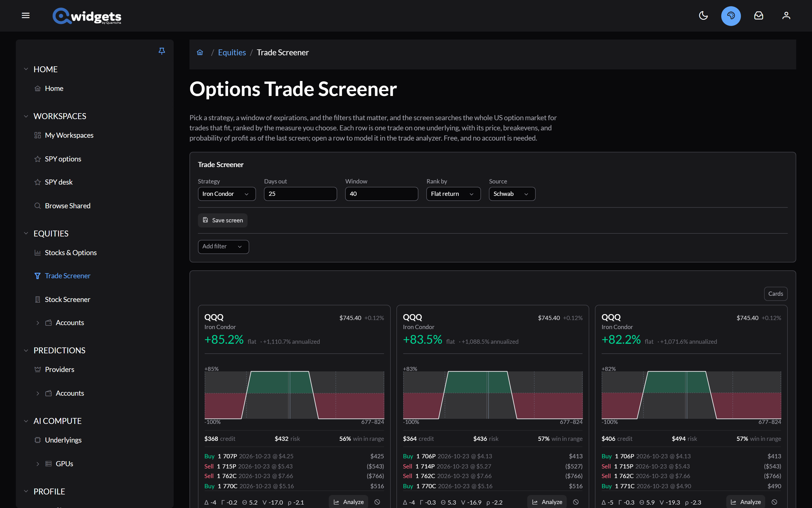
Task: Analyze the +83.5% QQQ iron condor
Action: click(547, 502)
